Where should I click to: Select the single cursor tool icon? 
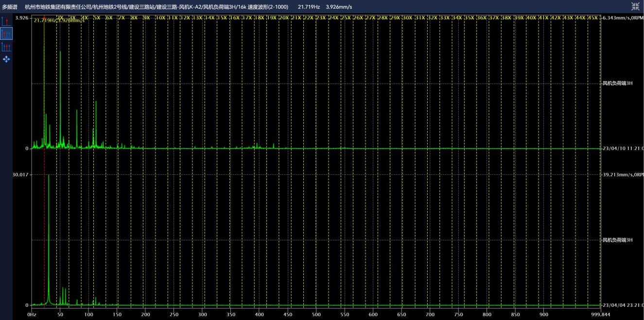pyautogui.click(x=6, y=21)
